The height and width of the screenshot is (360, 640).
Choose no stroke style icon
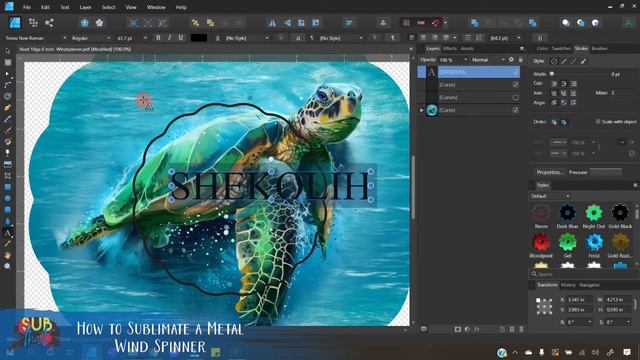click(x=554, y=61)
